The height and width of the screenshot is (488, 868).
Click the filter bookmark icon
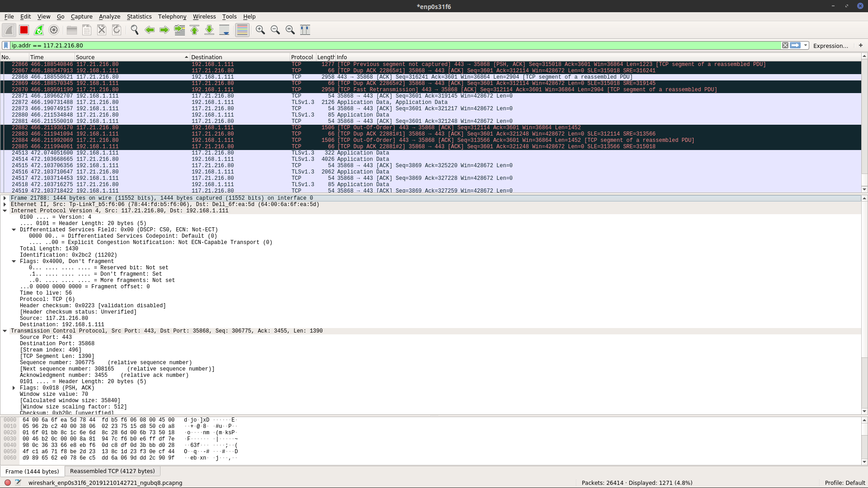pos(6,45)
